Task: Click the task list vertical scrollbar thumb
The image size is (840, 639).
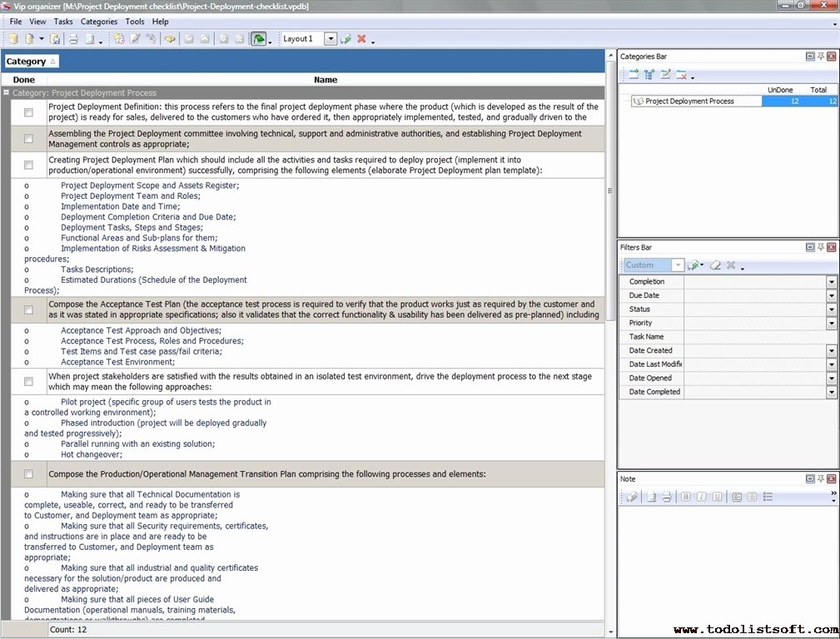Action: (610, 191)
